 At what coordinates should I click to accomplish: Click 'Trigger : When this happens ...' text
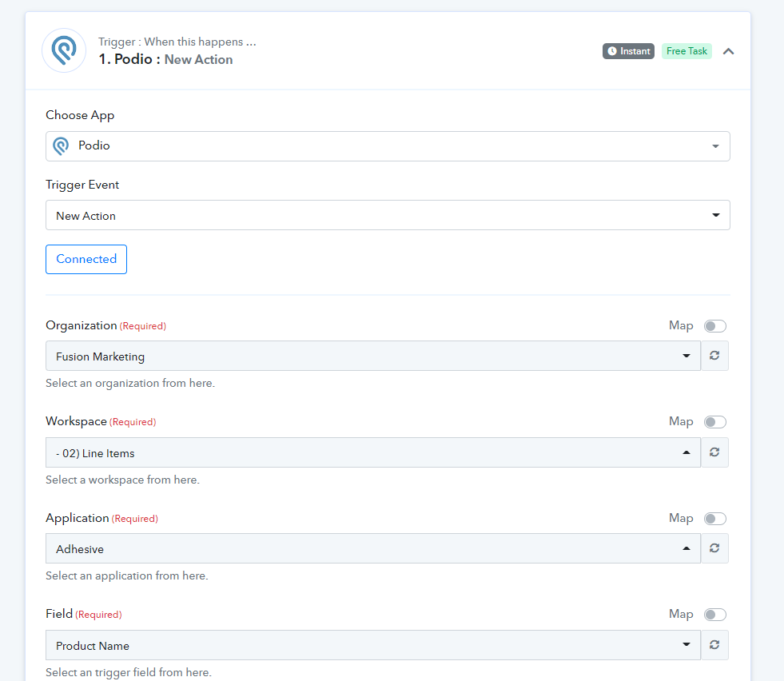(177, 42)
